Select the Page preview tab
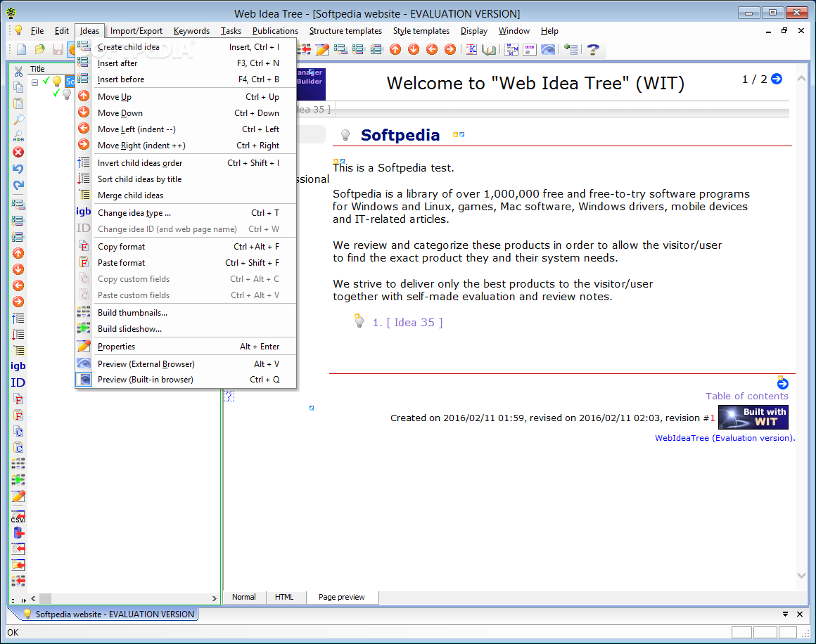Image resolution: width=816 pixels, height=644 pixels. 341,597
